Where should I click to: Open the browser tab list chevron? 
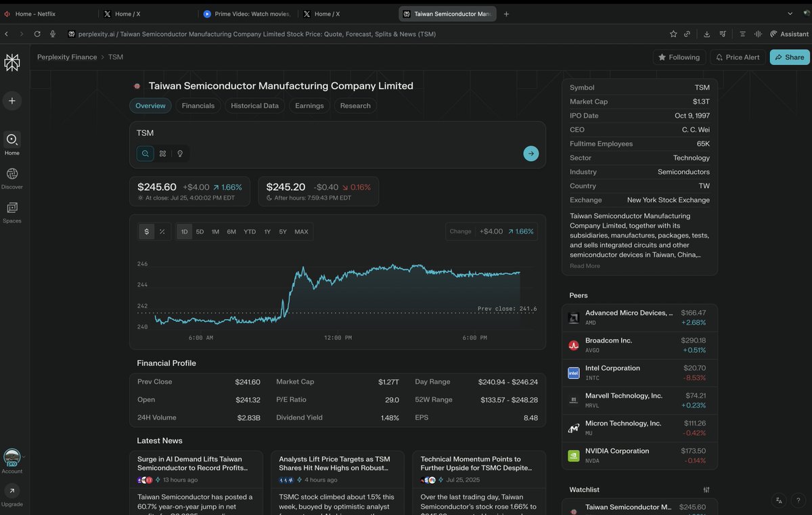(x=790, y=14)
